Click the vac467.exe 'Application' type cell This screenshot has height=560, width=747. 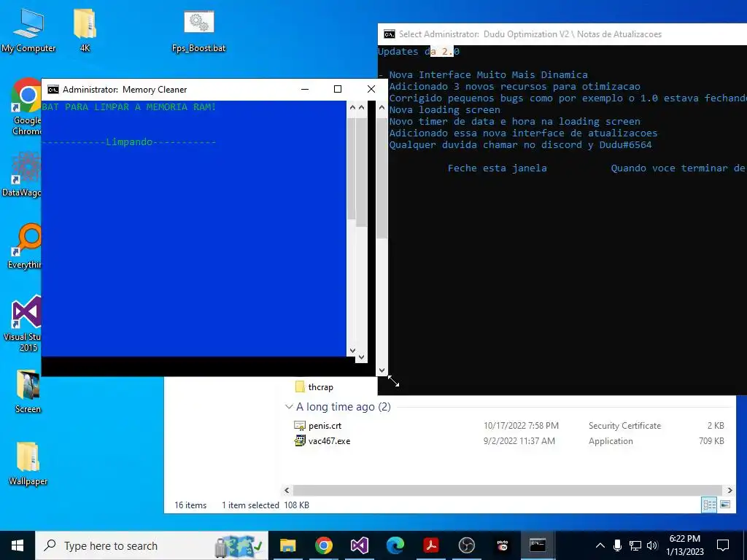click(x=611, y=441)
